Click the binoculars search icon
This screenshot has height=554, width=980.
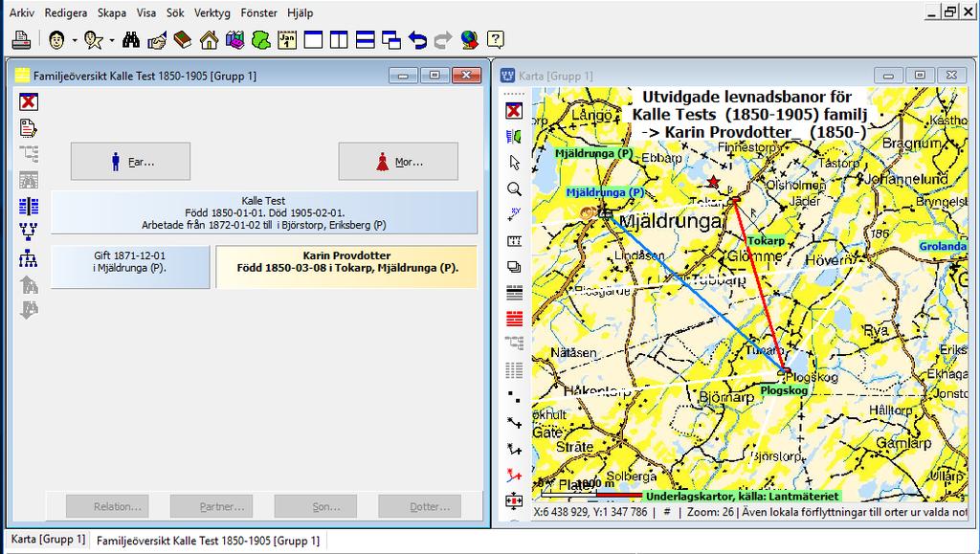point(130,40)
